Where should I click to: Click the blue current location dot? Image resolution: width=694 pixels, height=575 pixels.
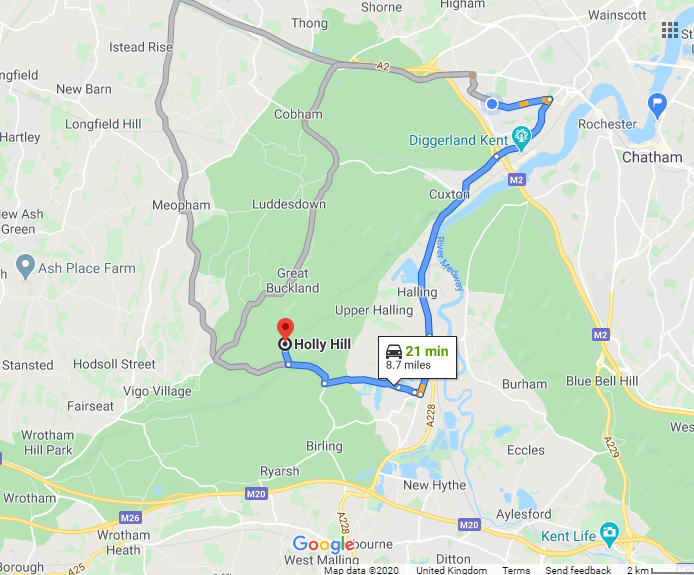[x=492, y=104]
